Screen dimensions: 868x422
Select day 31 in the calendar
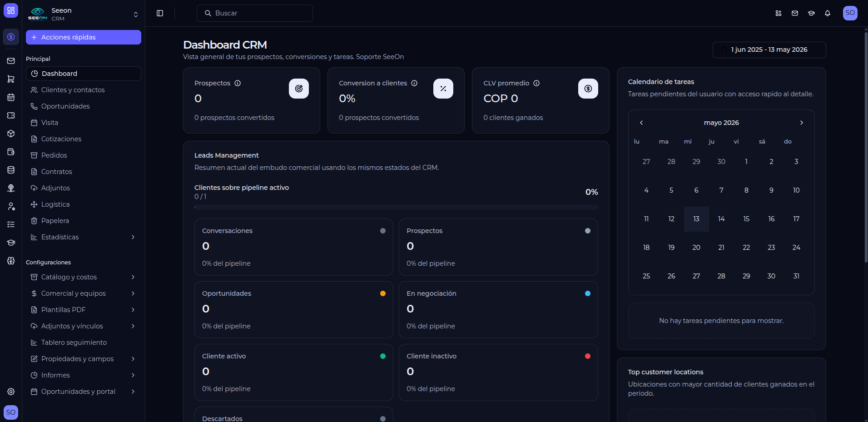[x=796, y=276]
